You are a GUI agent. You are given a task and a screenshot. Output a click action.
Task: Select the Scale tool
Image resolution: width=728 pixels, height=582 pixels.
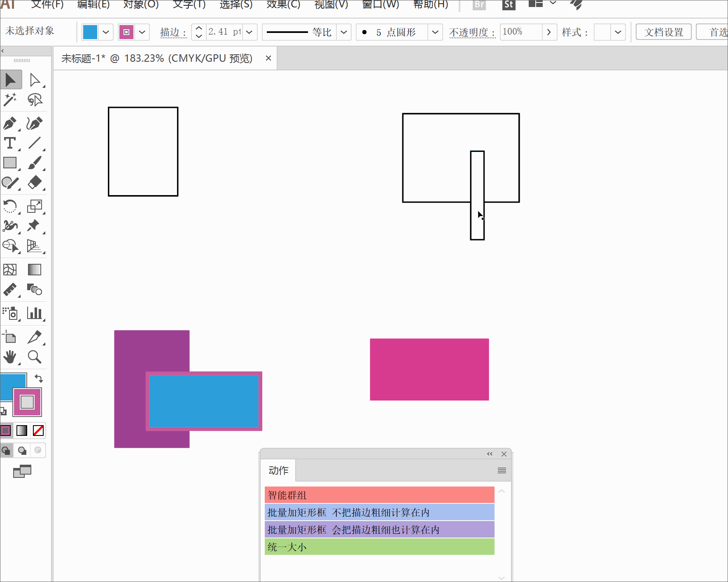(35, 206)
